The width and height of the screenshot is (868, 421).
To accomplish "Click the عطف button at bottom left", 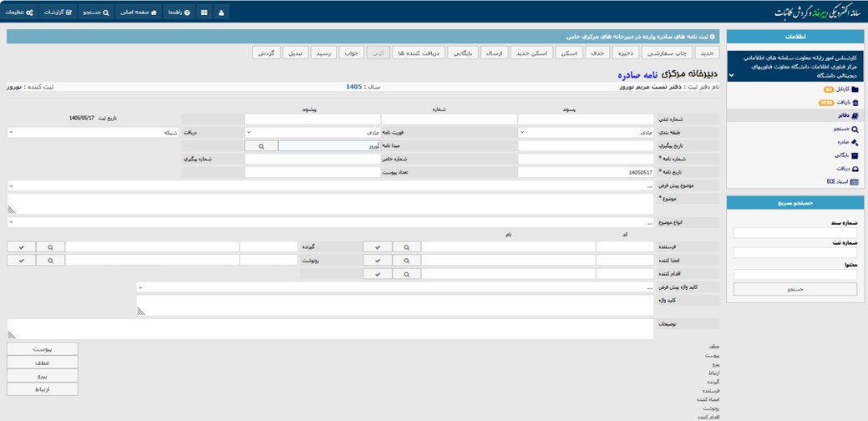I will tap(43, 363).
